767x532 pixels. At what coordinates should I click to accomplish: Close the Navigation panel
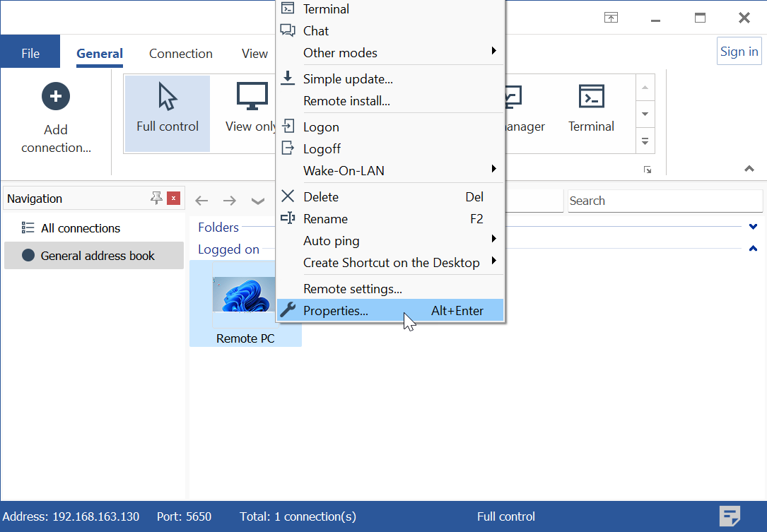[x=174, y=199]
